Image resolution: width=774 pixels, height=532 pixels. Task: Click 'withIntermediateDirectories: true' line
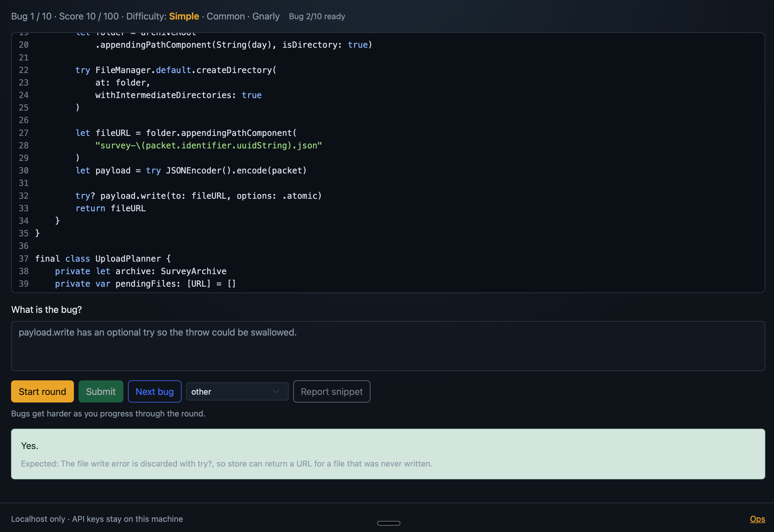coord(178,95)
